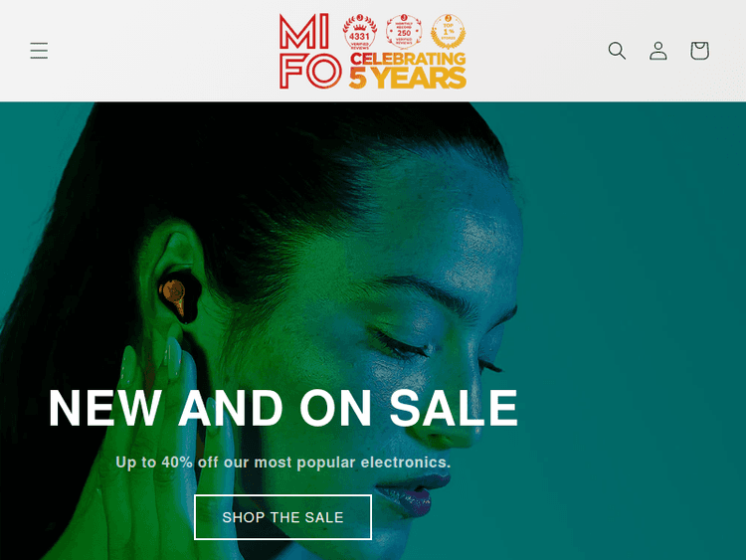Image resolution: width=746 pixels, height=560 pixels.
Task: Click the 250 monthly record badge
Action: point(404,32)
